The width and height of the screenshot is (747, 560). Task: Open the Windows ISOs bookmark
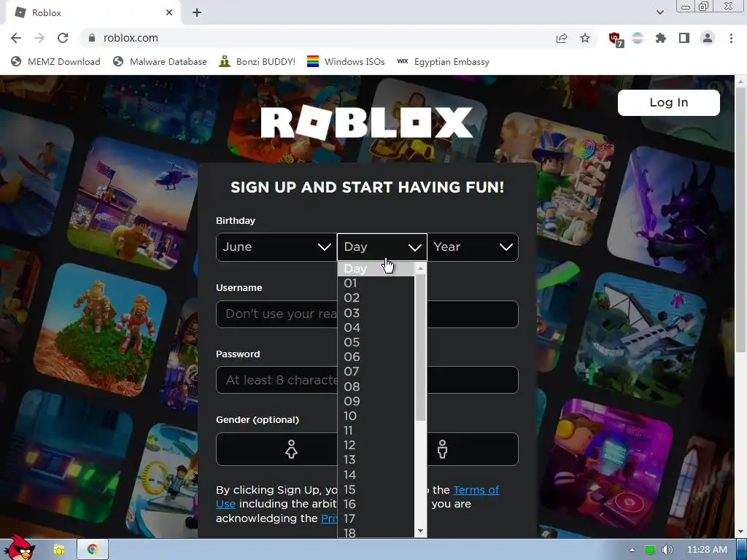[346, 62]
